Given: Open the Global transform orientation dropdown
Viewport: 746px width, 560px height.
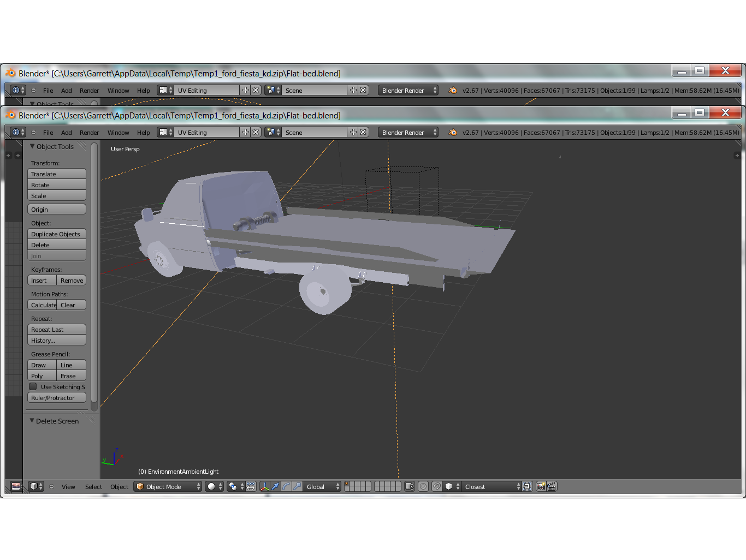Looking at the screenshot, I should [x=322, y=486].
